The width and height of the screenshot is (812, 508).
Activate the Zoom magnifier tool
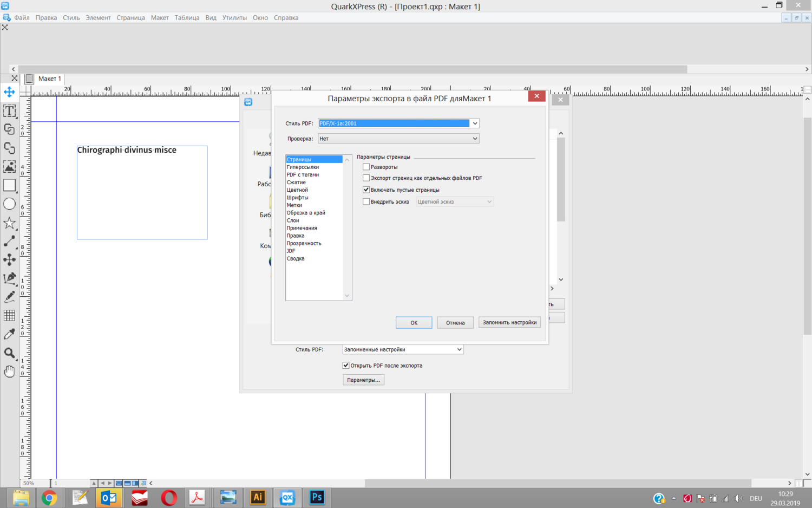(9, 353)
